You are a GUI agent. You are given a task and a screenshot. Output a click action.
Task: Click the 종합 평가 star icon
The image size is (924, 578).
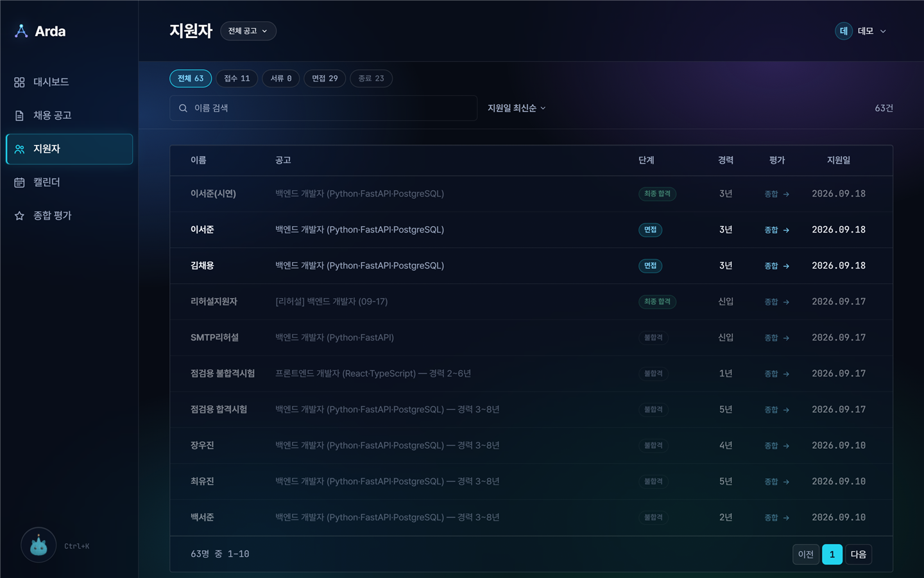click(19, 216)
